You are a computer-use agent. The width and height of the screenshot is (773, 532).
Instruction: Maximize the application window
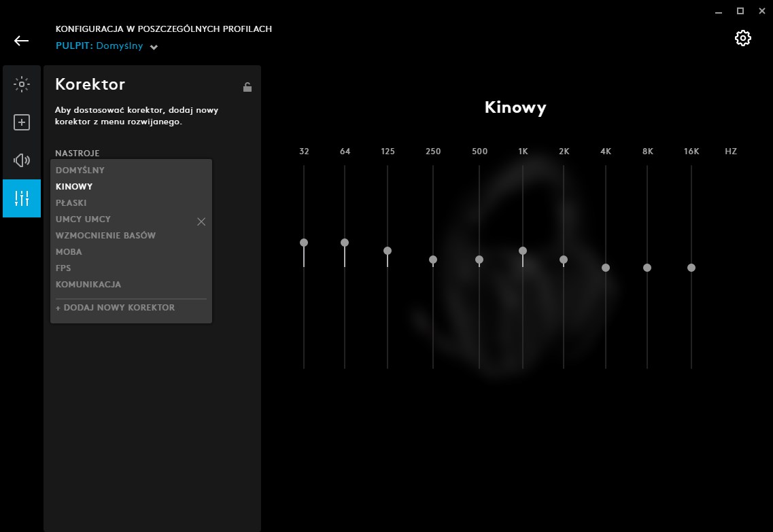tap(740, 11)
